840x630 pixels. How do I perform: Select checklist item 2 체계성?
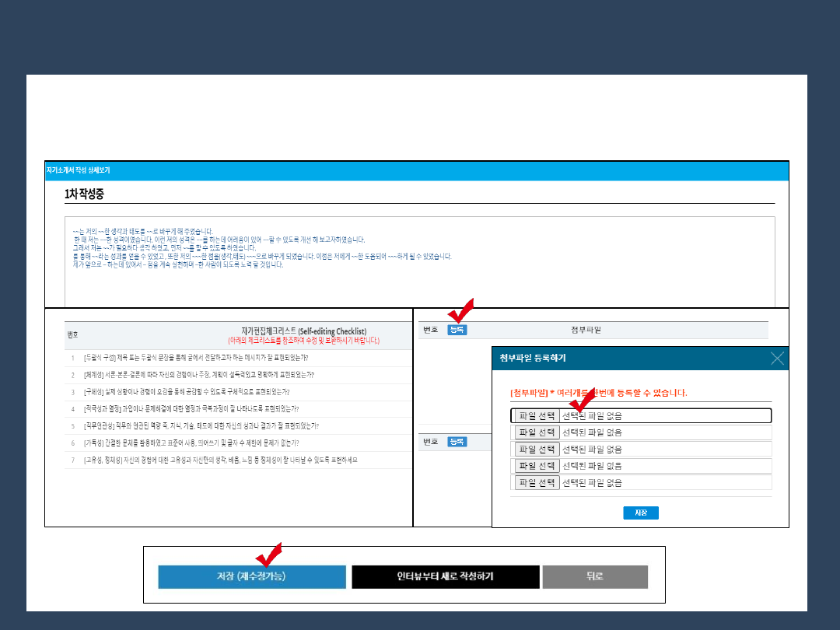pyautogui.click(x=198, y=375)
